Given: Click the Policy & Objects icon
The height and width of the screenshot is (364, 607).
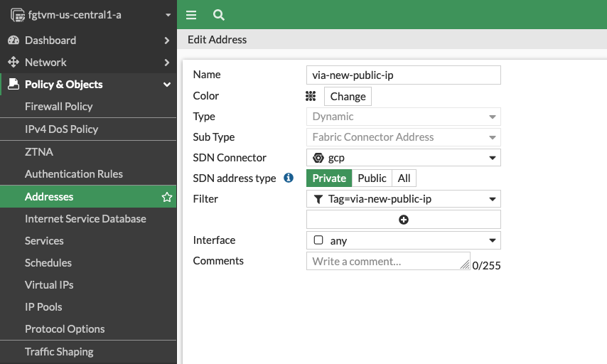Looking at the screenshot, I should [x=14, y=84].
